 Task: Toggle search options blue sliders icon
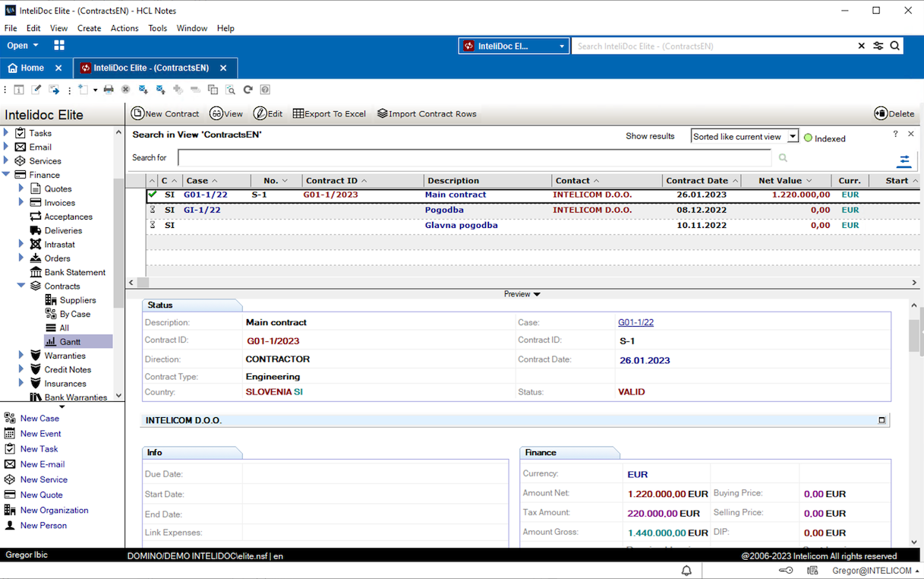tap(904, 160)
